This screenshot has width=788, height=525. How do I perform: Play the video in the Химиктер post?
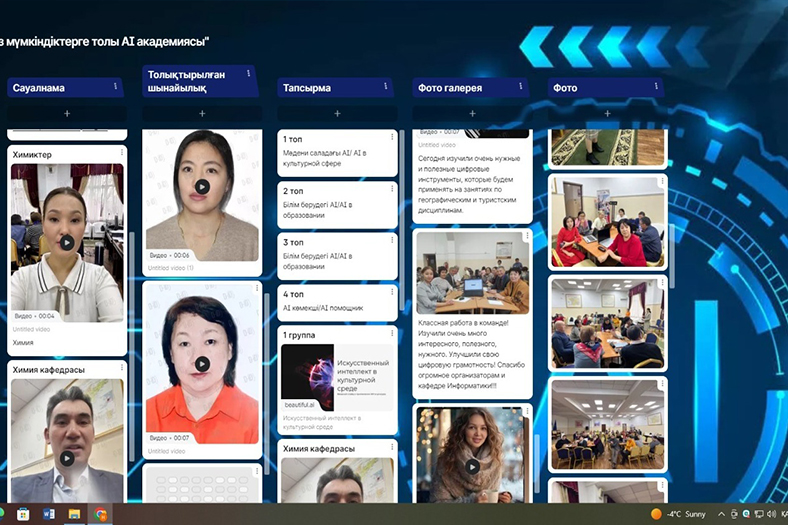(67, 242)
